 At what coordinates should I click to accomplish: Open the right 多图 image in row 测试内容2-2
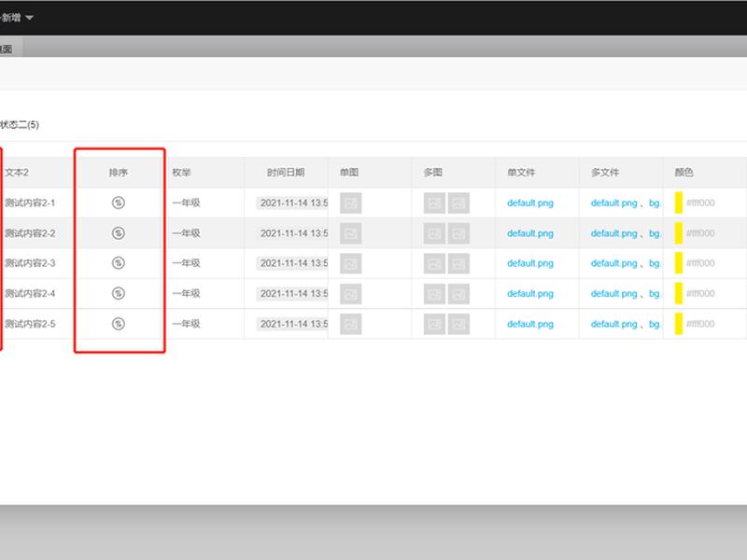click(458, 233)
